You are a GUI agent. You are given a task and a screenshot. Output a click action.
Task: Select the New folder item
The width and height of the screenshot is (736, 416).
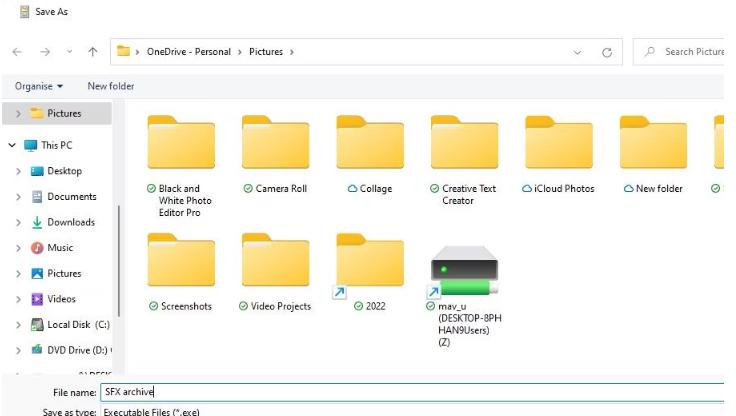click(653, 155)
